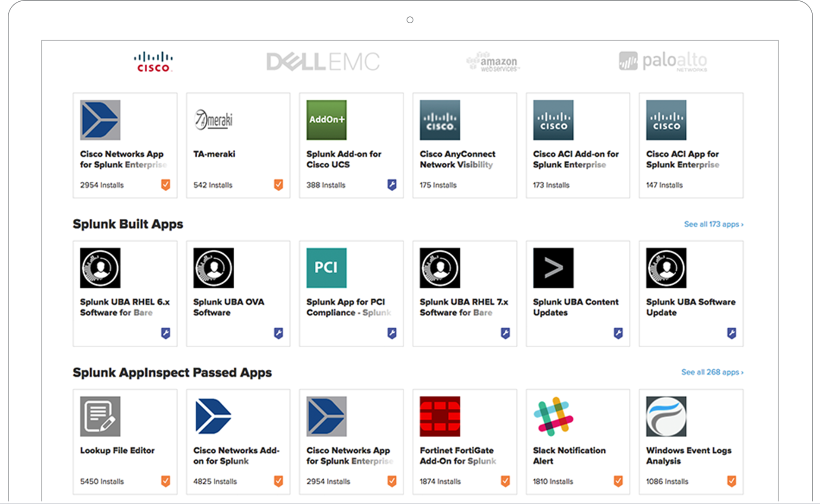The height and width of the screenshot is (504, 820).
Task: Toggle the orange verified badge on Cisco Networks App
Action: (x=165, y=185)
